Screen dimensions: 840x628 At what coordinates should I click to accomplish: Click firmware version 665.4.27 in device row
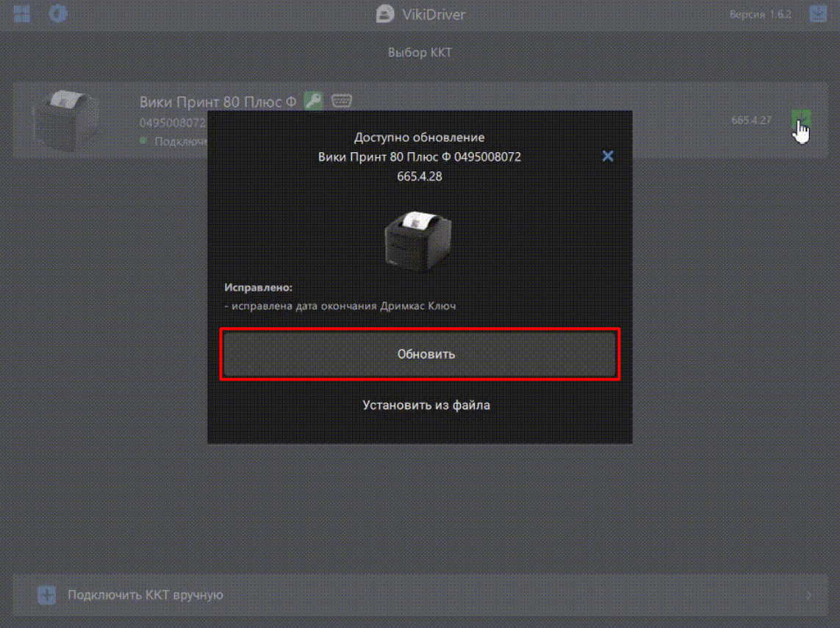(751, 120)
